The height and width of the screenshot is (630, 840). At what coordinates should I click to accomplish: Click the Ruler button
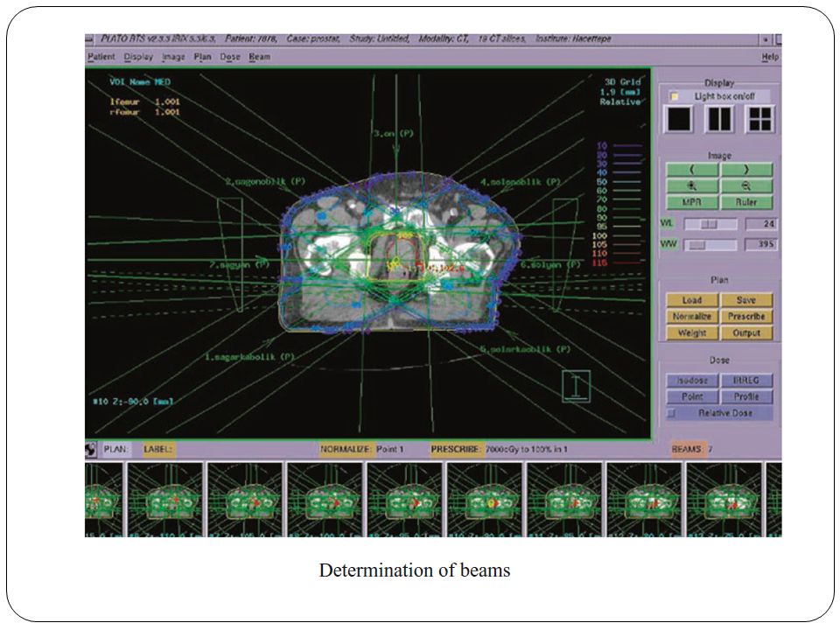746,202
